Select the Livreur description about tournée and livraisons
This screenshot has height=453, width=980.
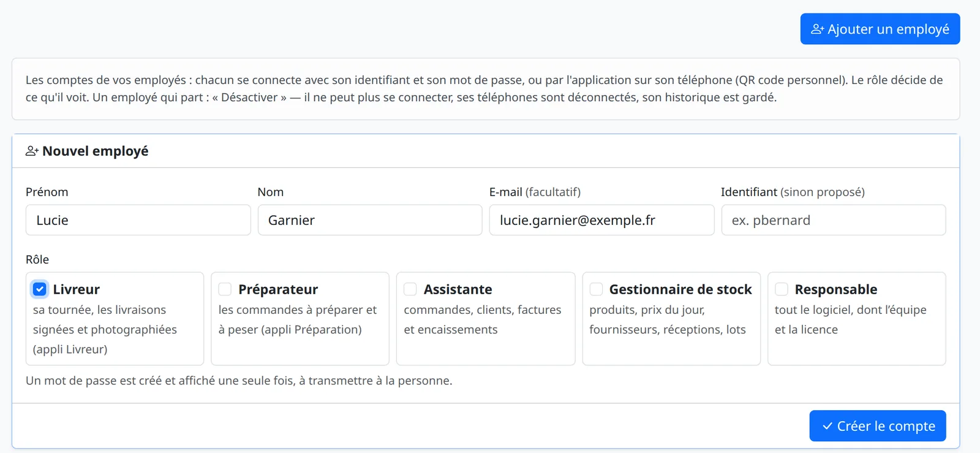pos(105,330)
